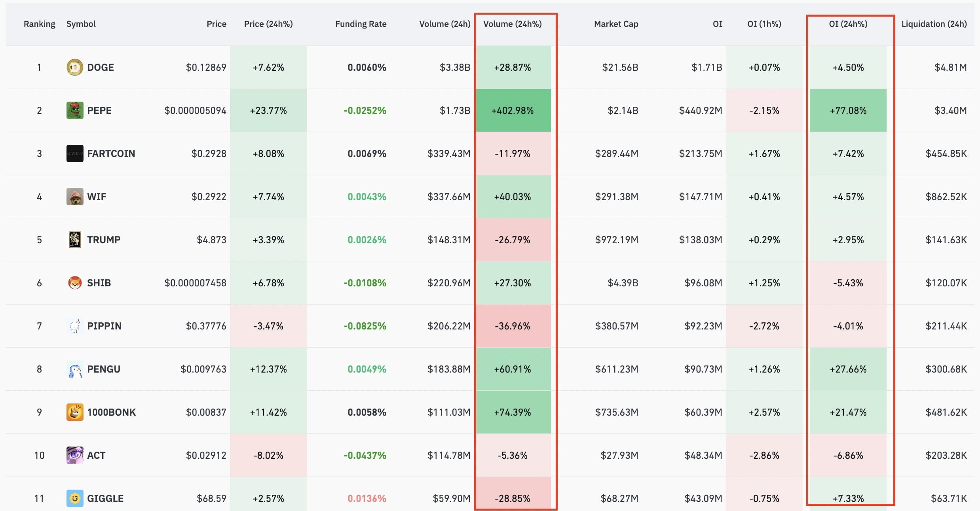Viewport: 980px width, 511px height.
Task: Sort table by the Price column header
Action: (x=217, y=24)
